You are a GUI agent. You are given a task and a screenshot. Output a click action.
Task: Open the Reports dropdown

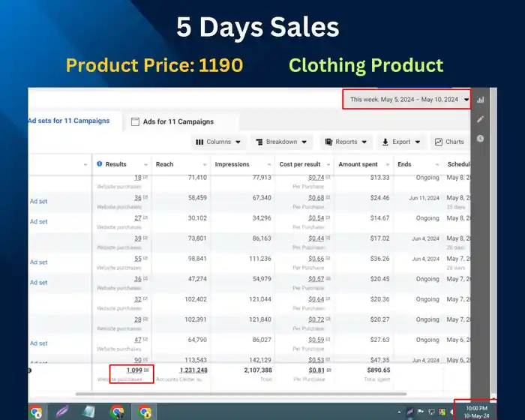coord(346,142)
